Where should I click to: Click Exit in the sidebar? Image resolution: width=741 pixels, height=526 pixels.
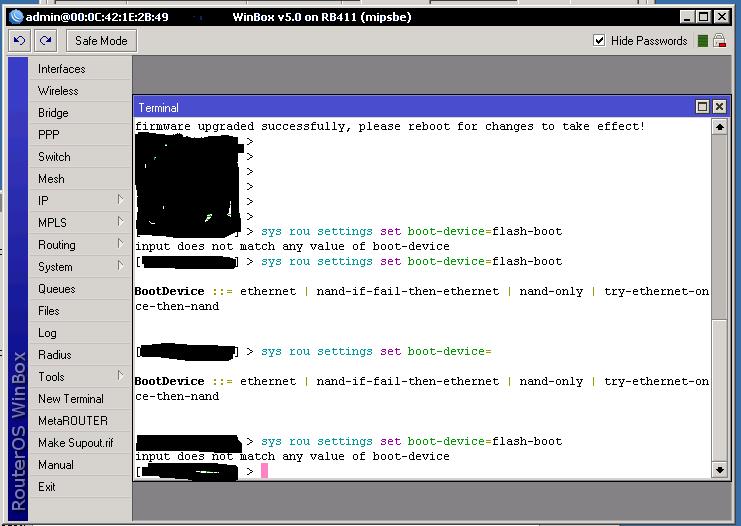80,487
